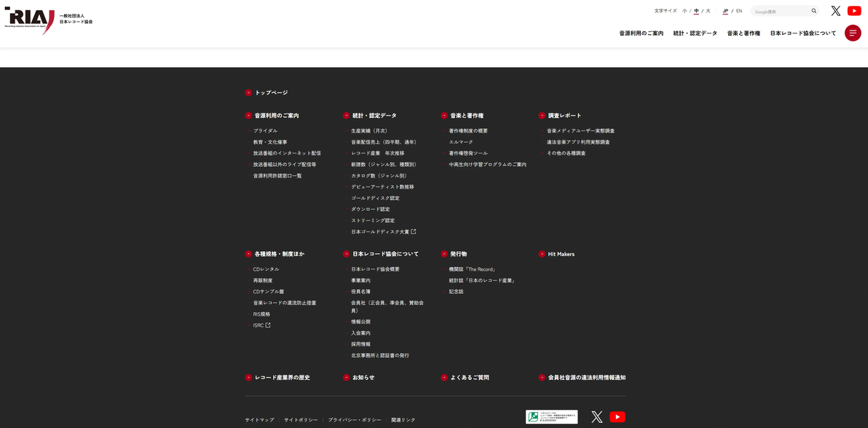The height and width of the screenshot is (428, 868).
Task: Open 関連リンク footer link
Action: (x=403, y=420)
